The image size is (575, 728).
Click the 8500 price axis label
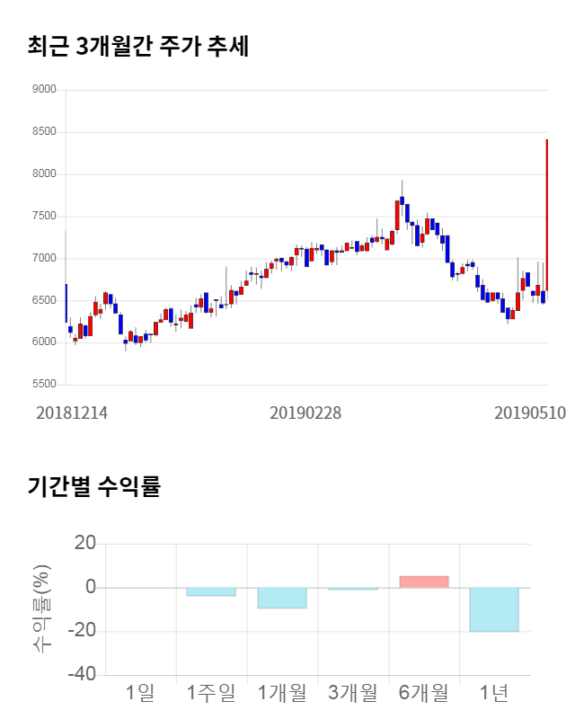tap(44, 132)
